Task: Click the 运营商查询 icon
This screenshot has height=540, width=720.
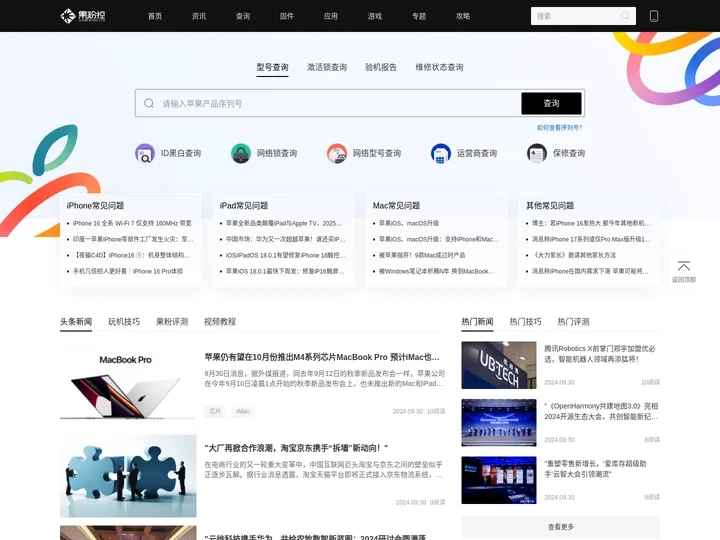Action: (x=440, y=153)
